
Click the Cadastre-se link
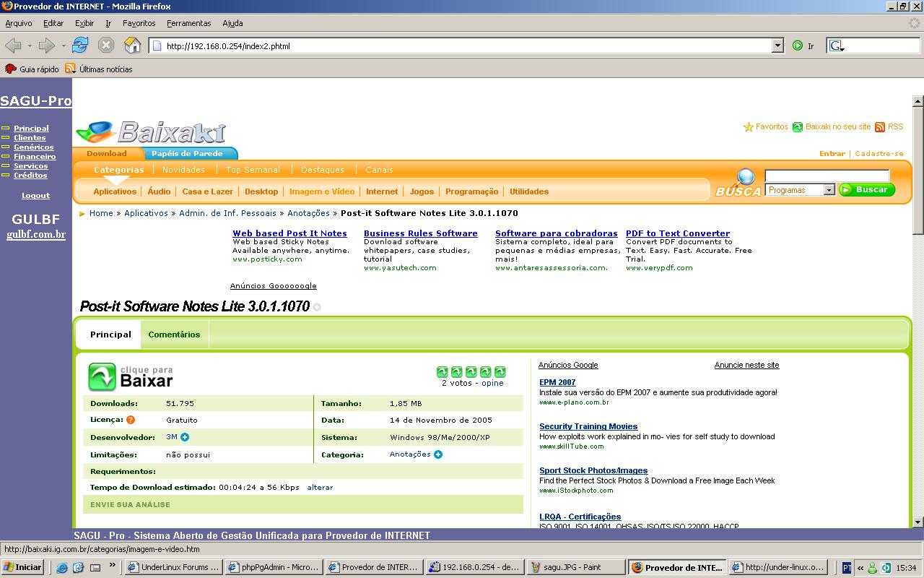(879, 153)
